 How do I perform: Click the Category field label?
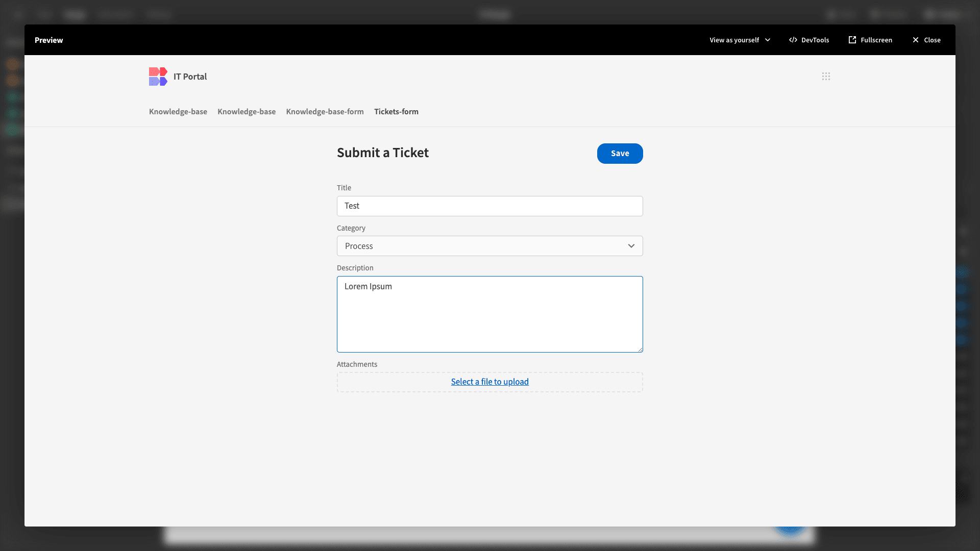click(x=351, y=228)
